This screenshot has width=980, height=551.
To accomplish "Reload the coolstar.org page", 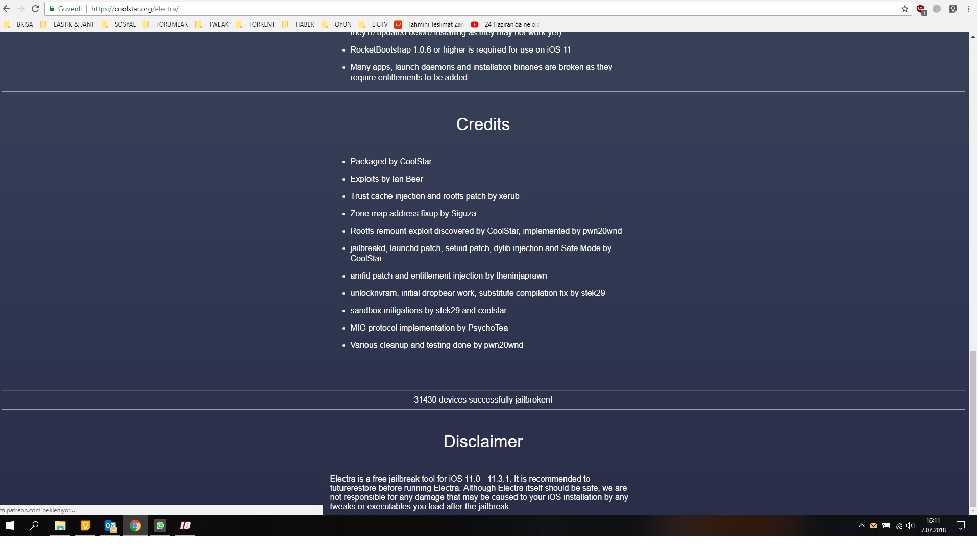I will point(35,9).
